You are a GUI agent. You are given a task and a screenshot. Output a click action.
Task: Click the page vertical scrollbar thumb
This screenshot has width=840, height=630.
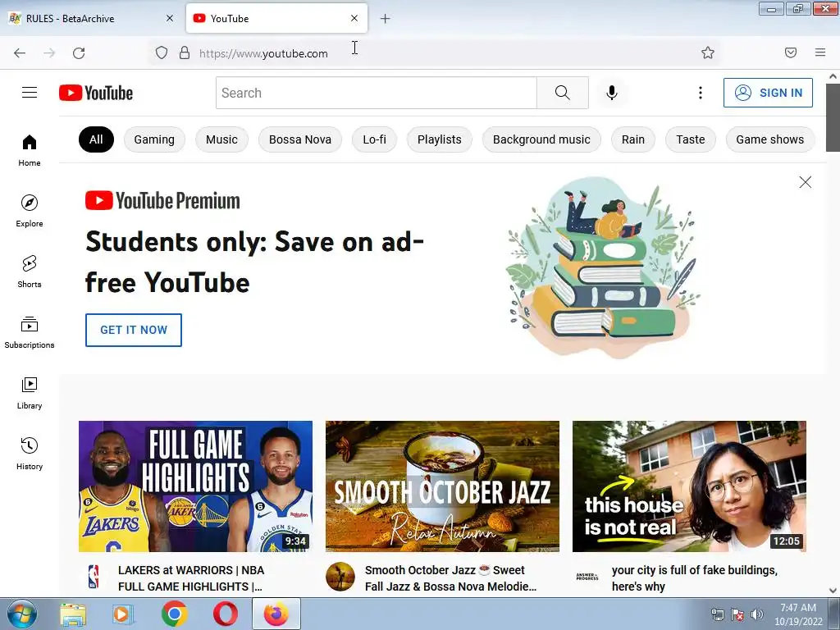tap(833, 118)
